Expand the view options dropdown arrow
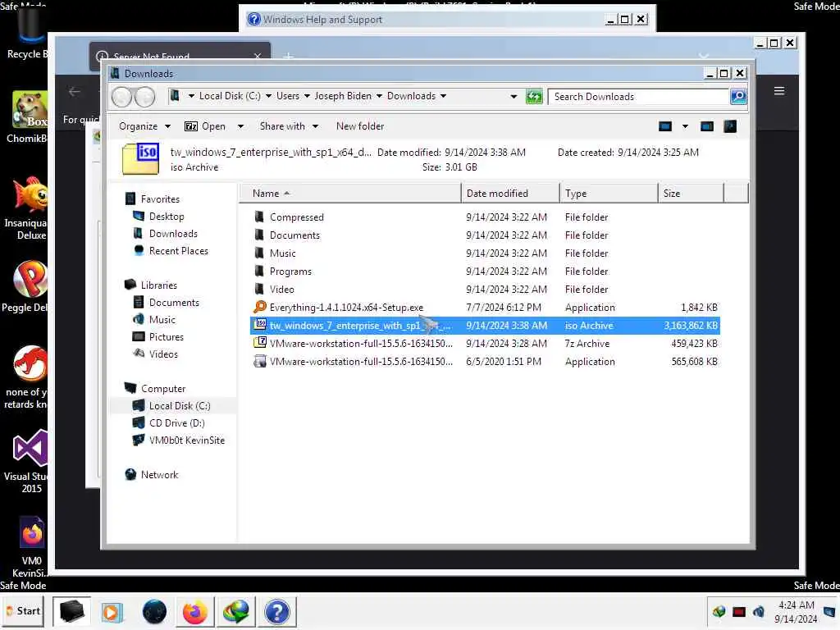The width and height of the screenshot is (840, 630). 685,126
